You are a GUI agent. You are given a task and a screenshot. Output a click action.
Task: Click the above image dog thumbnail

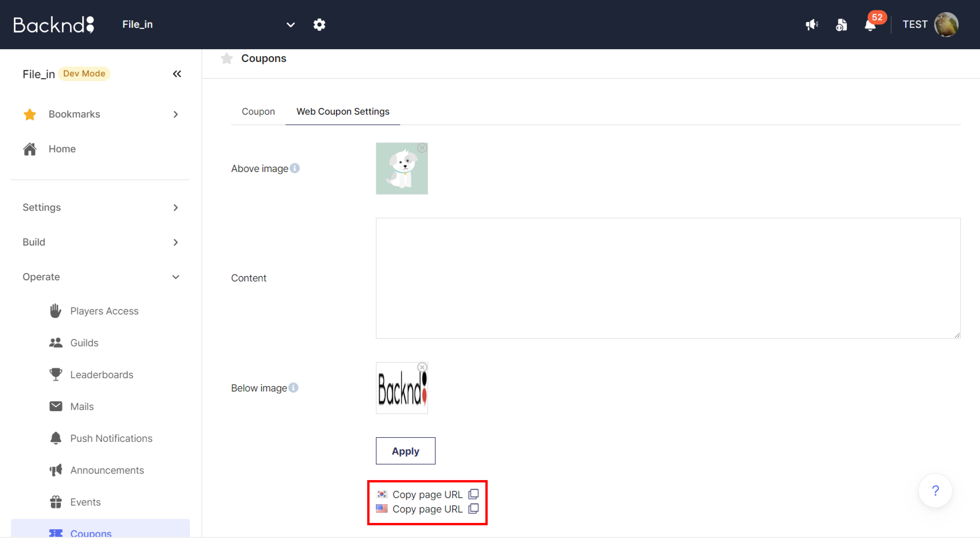pyautogui.click(x=402, y=169)
